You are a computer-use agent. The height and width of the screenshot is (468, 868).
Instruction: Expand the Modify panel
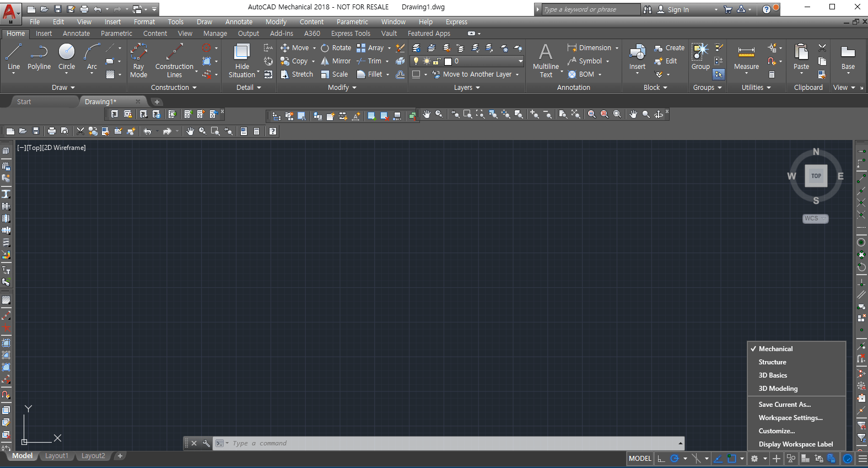pyautogui.click(x=342, y=88)
